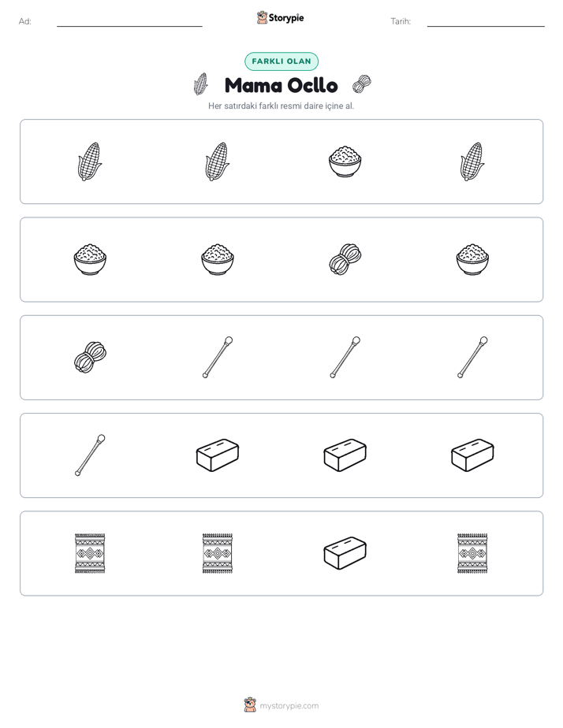The height and width of the screenshot is (728, 563).
Task: Select the yarn skein among rice bowls
Action: (345, 259)
